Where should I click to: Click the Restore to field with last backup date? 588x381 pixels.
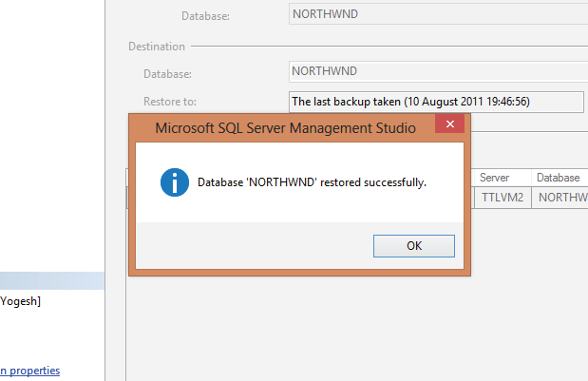(x=436, y=102)
